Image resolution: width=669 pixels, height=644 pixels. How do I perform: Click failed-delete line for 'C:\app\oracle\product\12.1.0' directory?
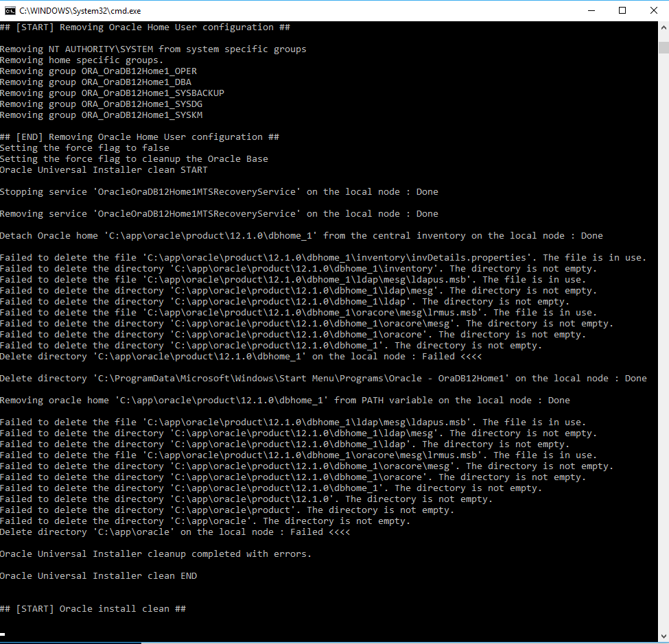[x=246, y=499]
